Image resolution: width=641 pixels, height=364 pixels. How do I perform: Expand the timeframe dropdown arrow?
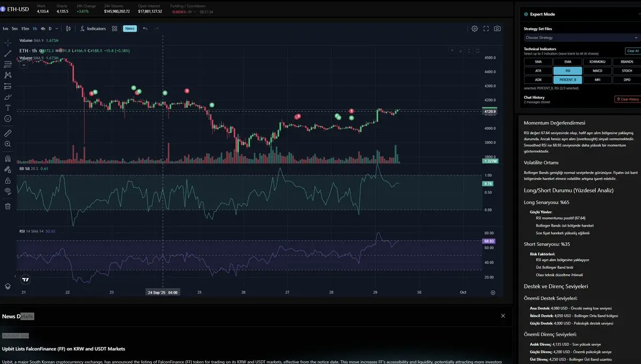[57, 29]
